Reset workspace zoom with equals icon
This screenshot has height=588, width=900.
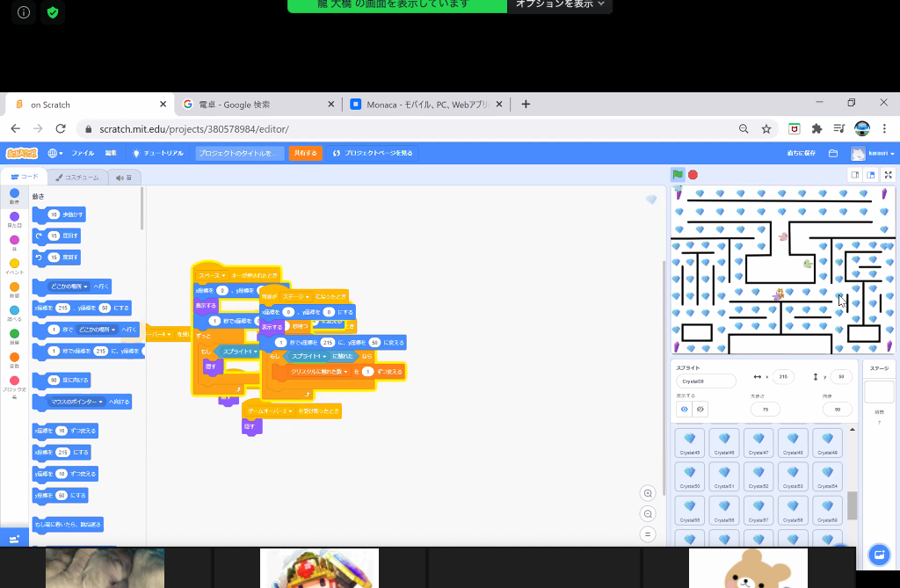[x=648, y=534]
